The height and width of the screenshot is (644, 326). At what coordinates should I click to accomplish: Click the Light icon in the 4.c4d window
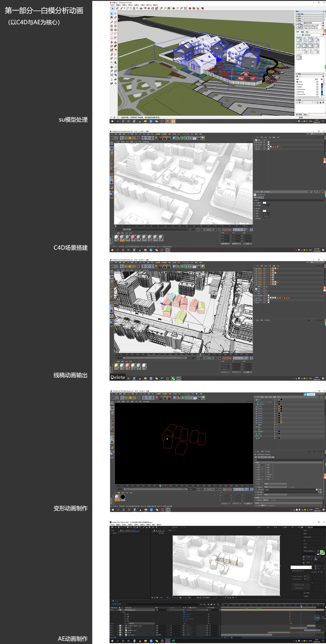click(x=203, y=266)
